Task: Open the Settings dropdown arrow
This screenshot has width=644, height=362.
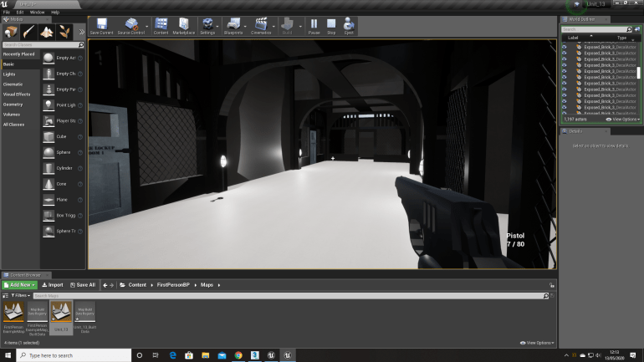Action: pos(217,27)
